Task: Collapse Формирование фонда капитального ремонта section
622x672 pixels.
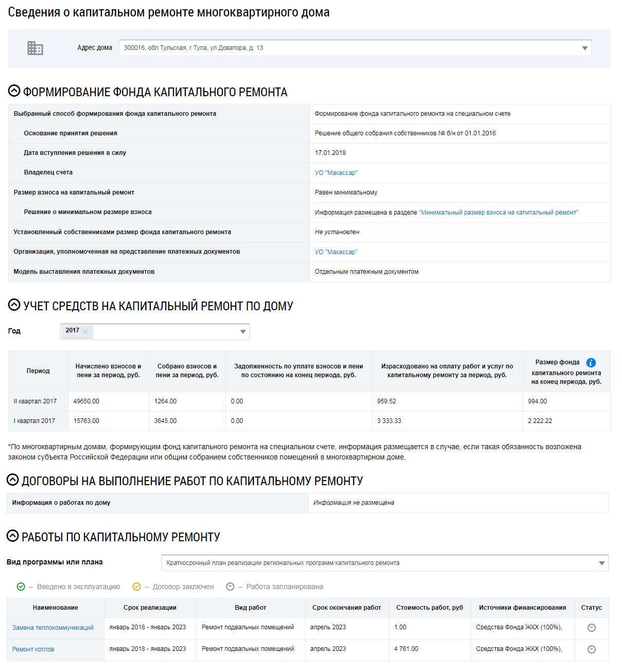Action: point(14,91)
